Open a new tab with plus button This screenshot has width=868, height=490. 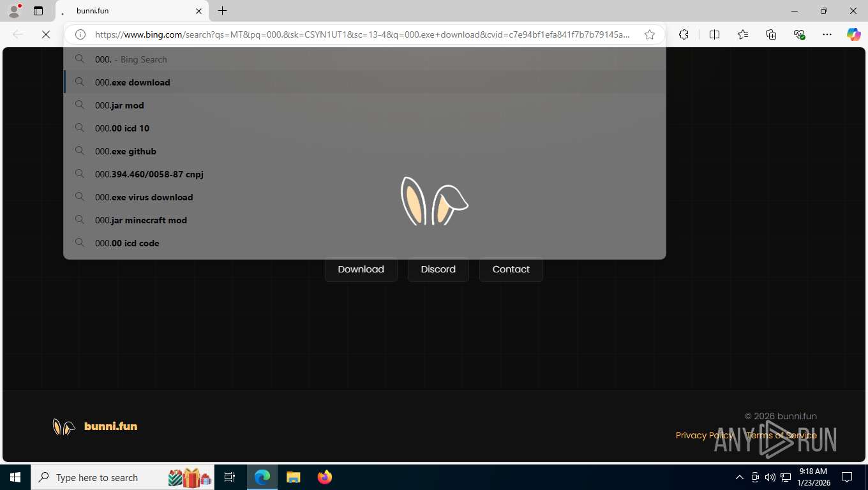(222, 11)
